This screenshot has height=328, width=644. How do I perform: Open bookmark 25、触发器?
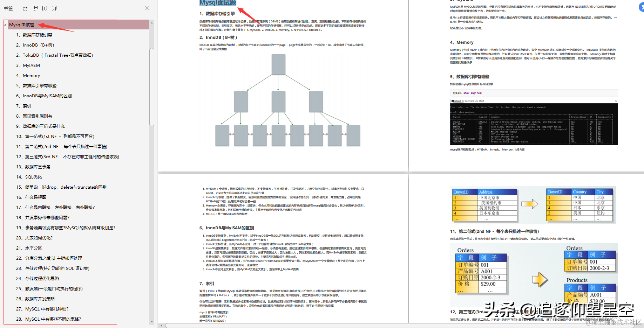[x=49, y=288]
